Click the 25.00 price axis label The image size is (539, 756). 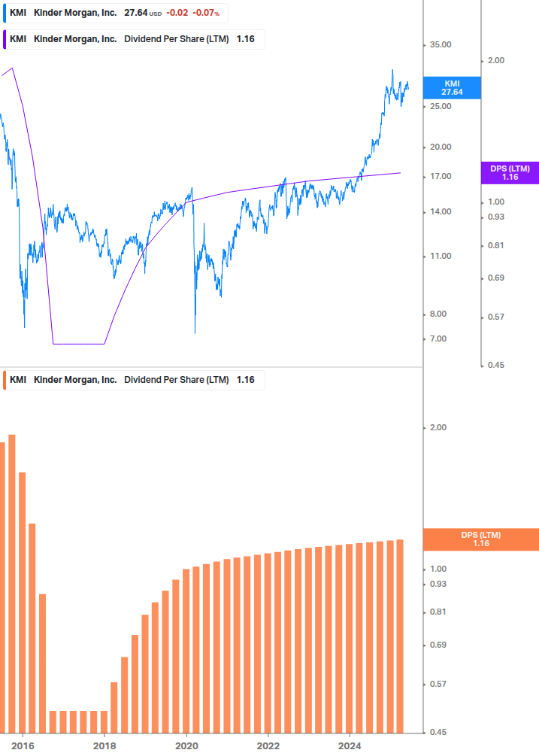441,107
